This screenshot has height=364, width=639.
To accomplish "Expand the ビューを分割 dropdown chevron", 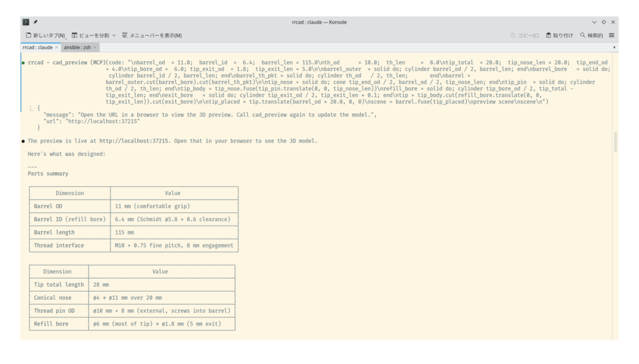I will click(x=114, y=36).
